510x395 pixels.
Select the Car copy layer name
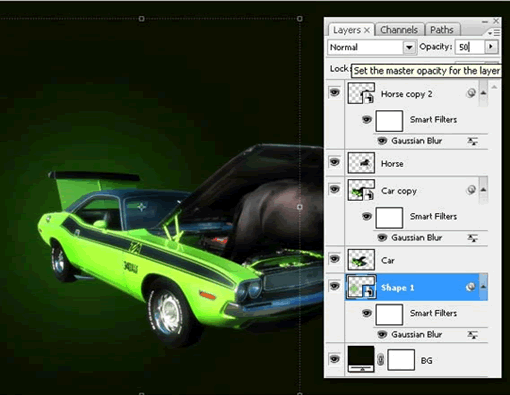pyautogui.click(x=399, y=191)
